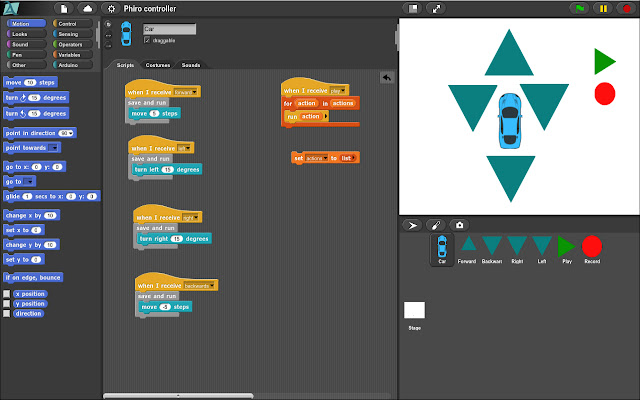Click the blue car on stage
Image resolution: width=640 pixels, height=400 pixels.
(510, 120)
